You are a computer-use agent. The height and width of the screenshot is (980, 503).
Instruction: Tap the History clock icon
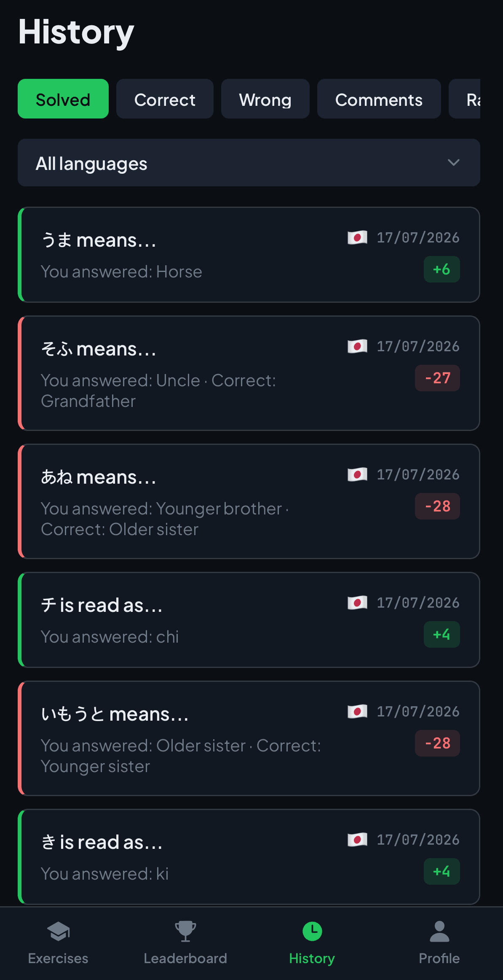point(312,932)
